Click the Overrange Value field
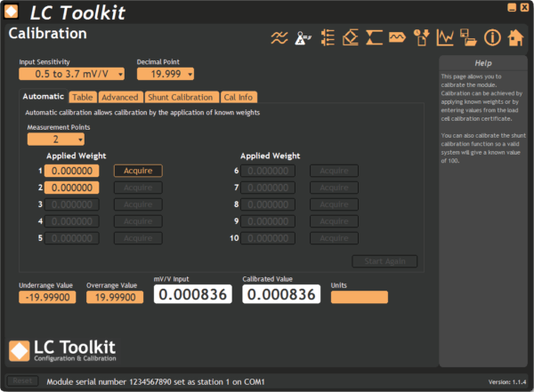534x392 pixels. pos(115,297)
